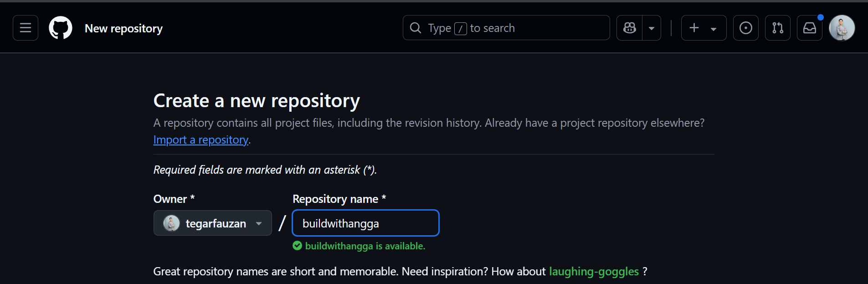Focus the 'Type / to search' box

point(506,28)
